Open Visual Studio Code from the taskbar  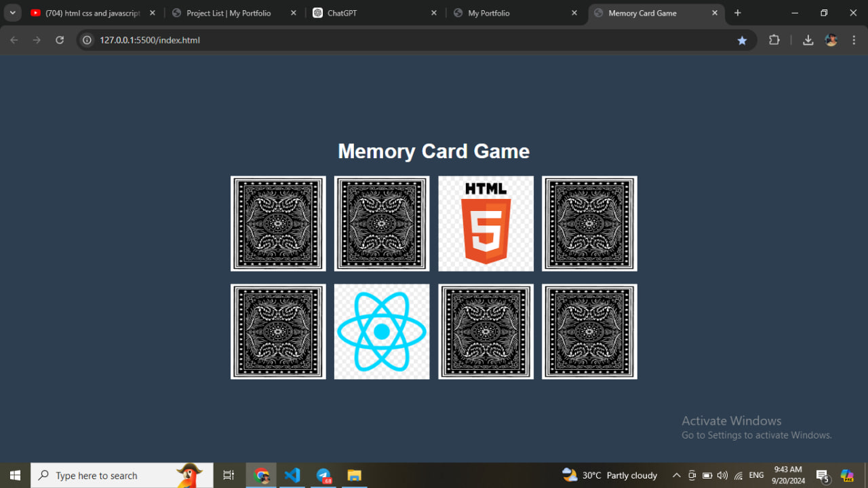[292, 475]
